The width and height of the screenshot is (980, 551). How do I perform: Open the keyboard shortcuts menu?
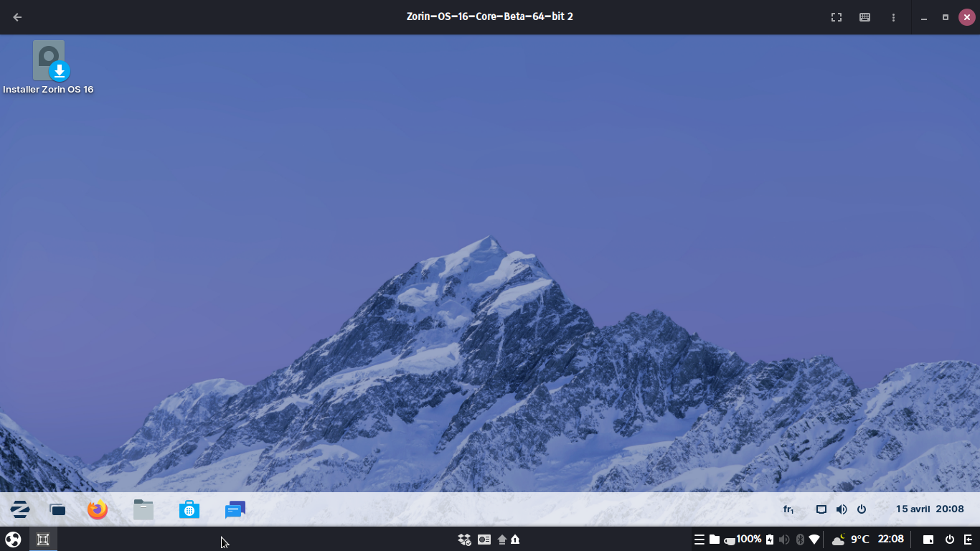point(865,17)
